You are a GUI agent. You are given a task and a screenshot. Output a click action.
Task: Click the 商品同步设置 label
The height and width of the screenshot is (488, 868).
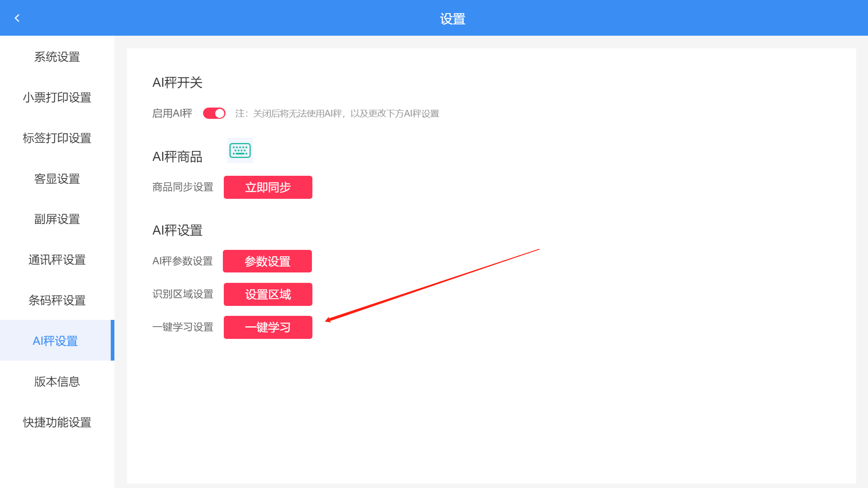(183, 187)
